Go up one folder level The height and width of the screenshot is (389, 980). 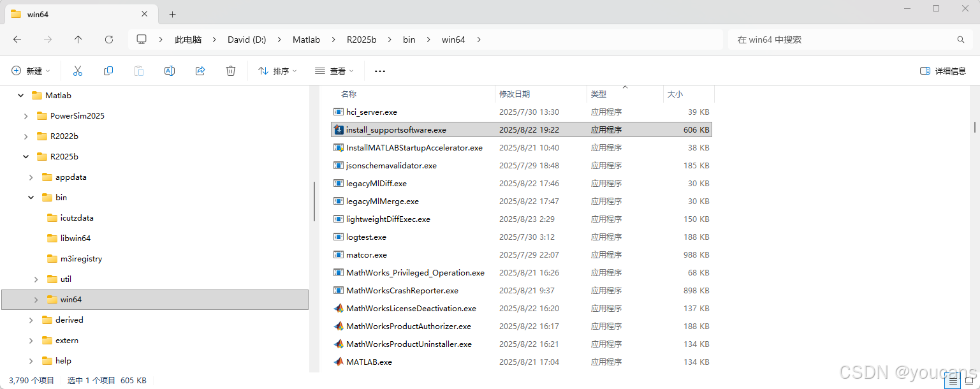point(78,40)
